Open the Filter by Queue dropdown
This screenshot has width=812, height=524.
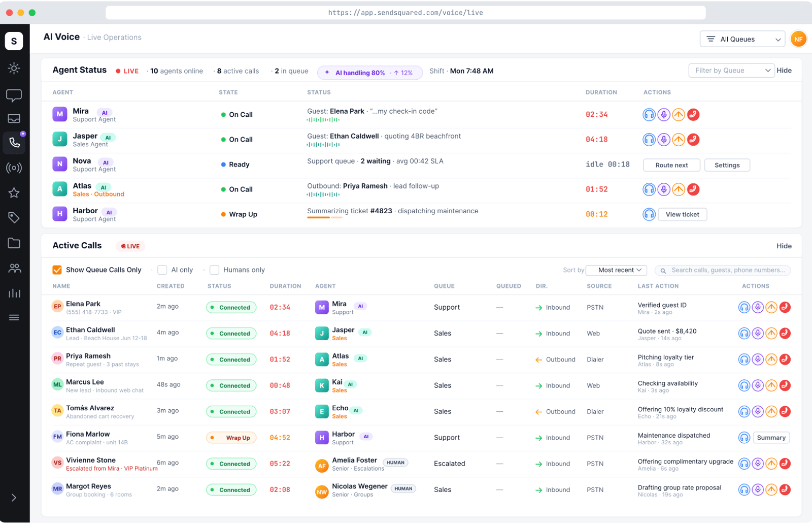click(x=731, y=71)
